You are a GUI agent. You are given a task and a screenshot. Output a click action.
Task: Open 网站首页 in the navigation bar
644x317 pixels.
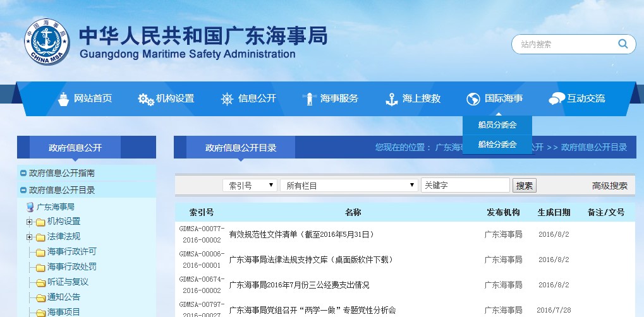click(x=93, y=99)
